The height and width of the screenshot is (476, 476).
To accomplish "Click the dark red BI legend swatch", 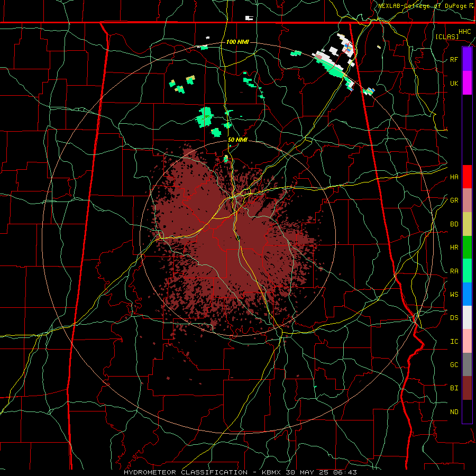I will coord(467,388).
